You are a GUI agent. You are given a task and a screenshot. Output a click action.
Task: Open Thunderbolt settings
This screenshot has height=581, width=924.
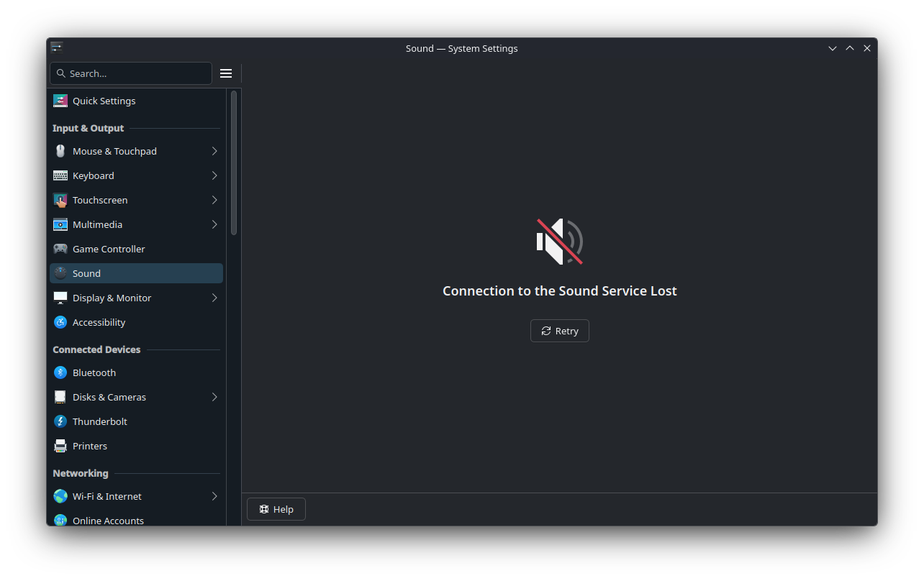click(x=136, y=421)
